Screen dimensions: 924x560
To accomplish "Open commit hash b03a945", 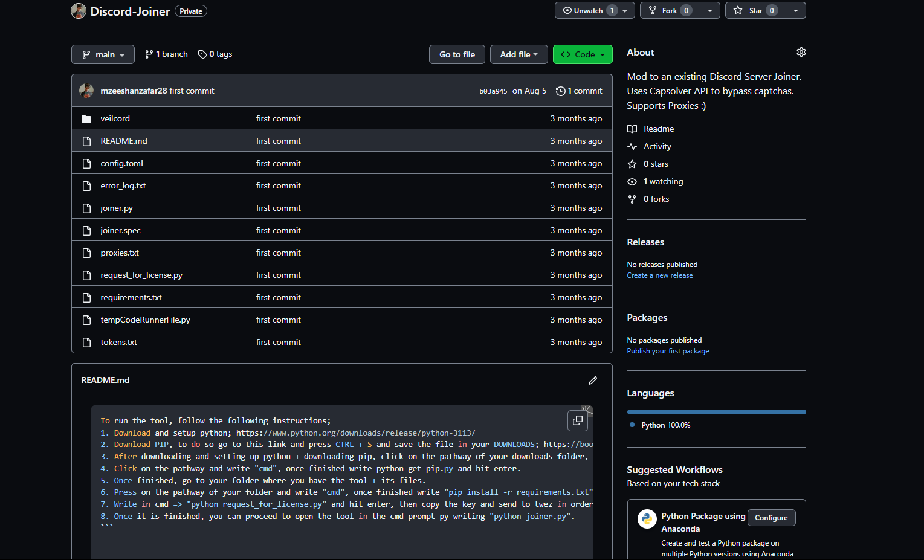I will (493, 91).
